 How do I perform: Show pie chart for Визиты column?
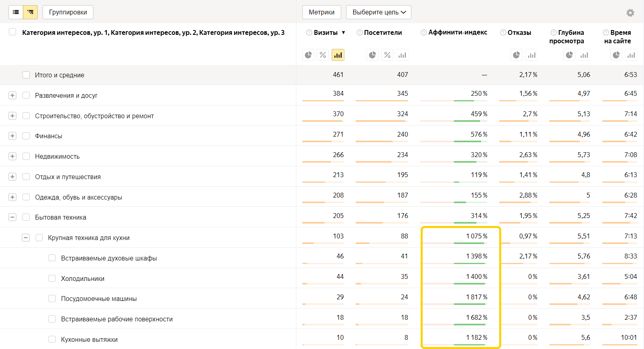pyautogui.click(x=308, y=55)
